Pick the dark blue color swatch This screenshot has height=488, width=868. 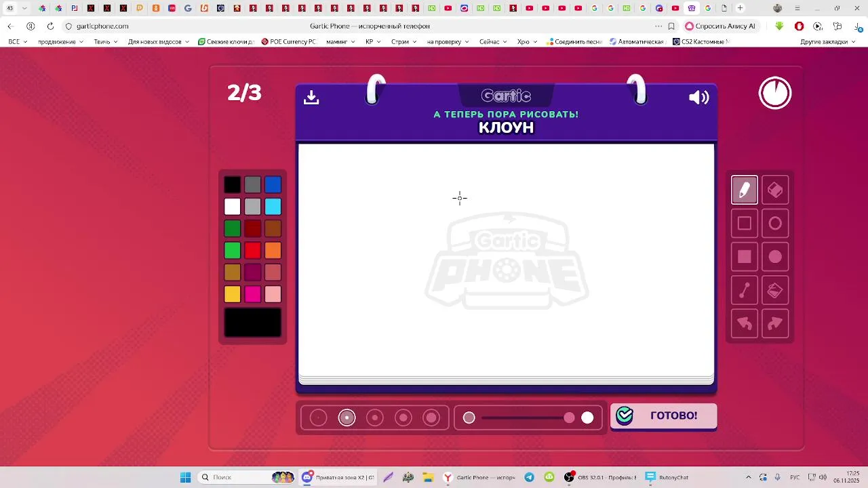point(273,184)
